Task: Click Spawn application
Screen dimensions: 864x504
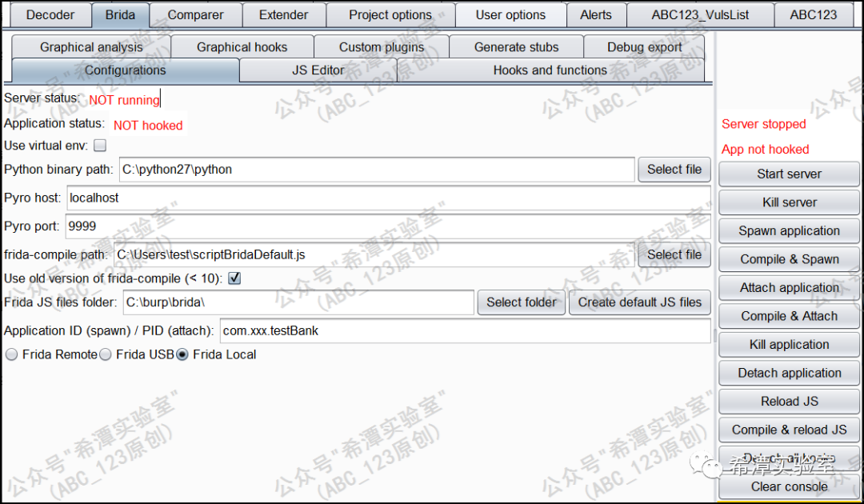Action: (789, 231)
